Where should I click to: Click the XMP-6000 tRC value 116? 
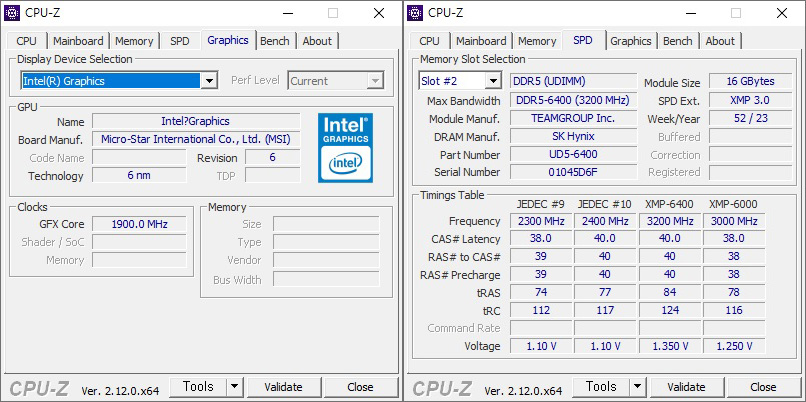coord(734,310)
